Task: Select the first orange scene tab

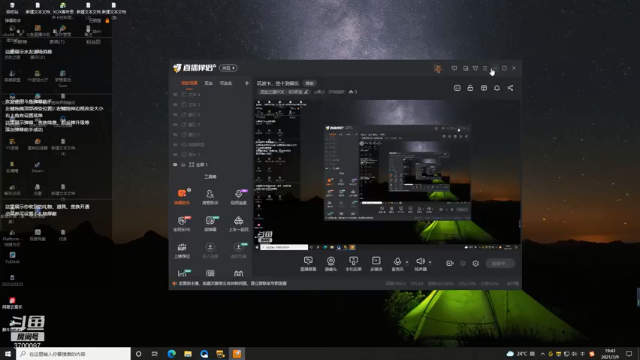Action: 189,83
